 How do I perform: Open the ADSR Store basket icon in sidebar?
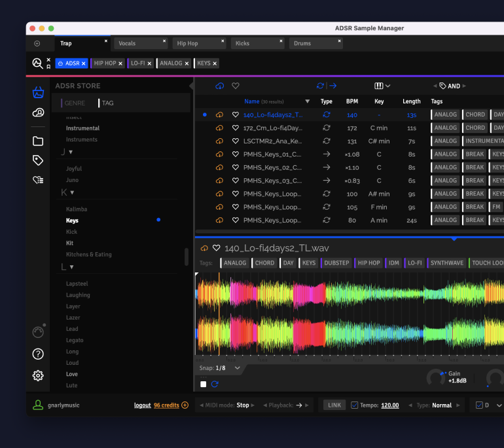(38, 92)
